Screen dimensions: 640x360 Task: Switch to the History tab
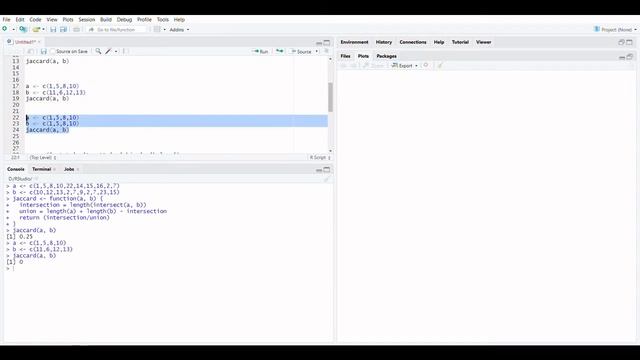tap(384, 42)
